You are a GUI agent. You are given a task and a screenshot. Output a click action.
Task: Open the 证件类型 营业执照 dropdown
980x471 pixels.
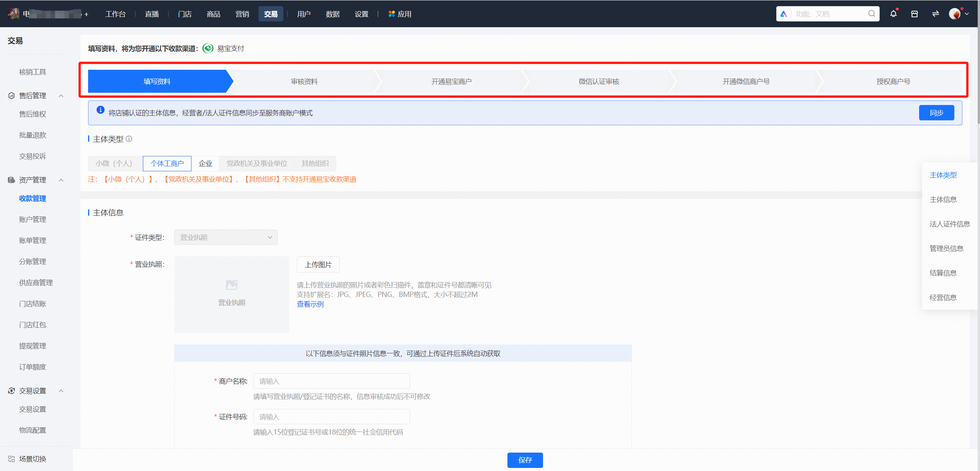point(226,237)
